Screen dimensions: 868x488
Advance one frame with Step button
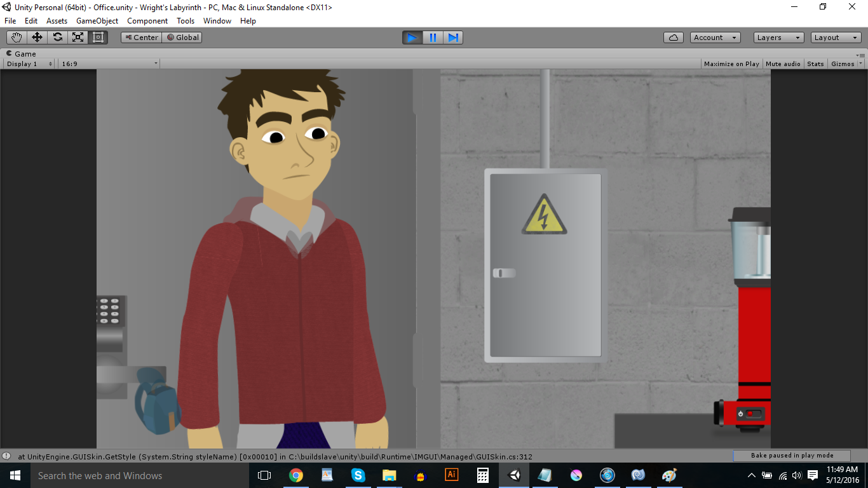click(x=453, y=37)
